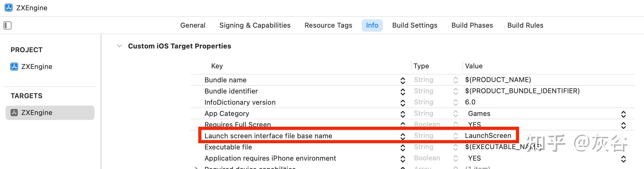Image resolution: width=644 pixels, height=169 pixels.
Task: Open the Requires Full Screen YES dropdown
Action: point(623,125)
